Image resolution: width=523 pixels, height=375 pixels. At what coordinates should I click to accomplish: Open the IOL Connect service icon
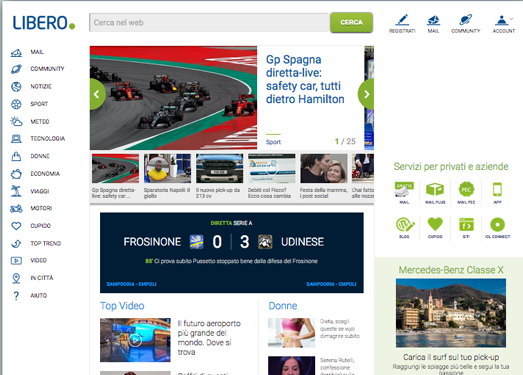pyautogui.click(x=497, y=225)
